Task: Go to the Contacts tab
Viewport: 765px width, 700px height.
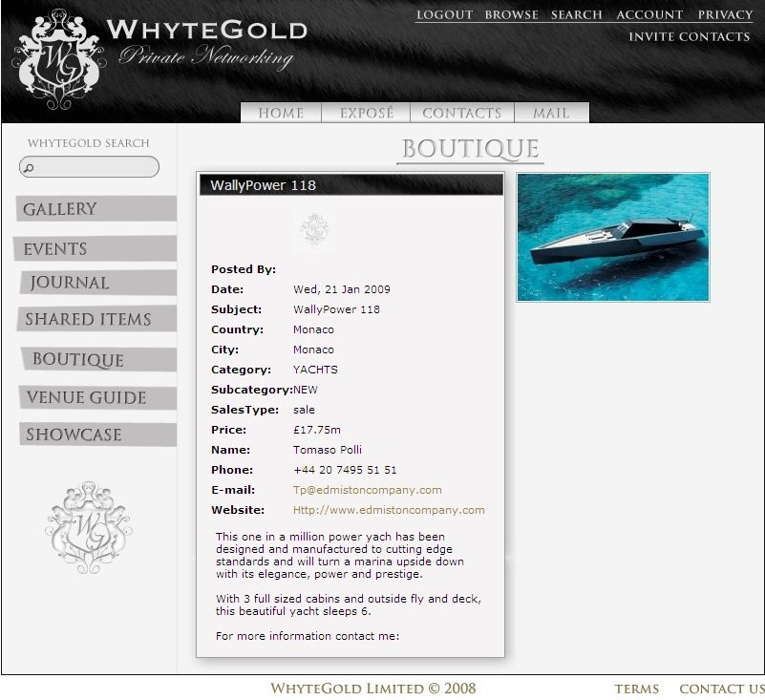Action: 461,113
